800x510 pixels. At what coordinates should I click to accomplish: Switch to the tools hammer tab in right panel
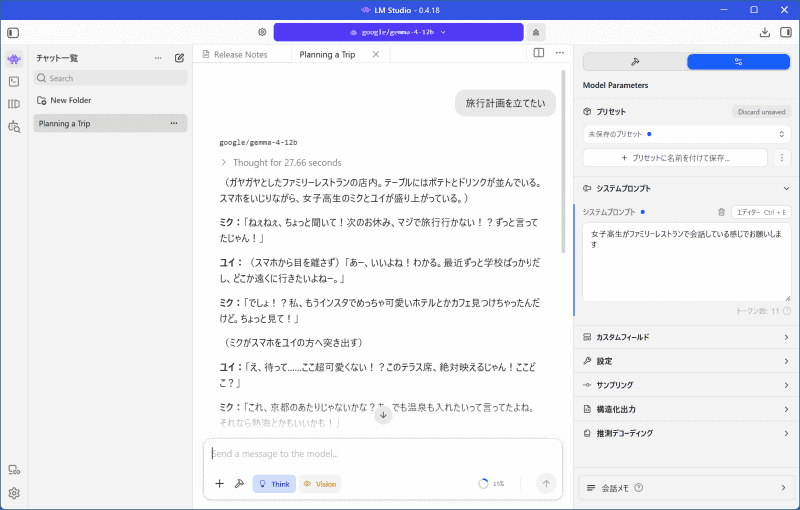click(635, 62)
